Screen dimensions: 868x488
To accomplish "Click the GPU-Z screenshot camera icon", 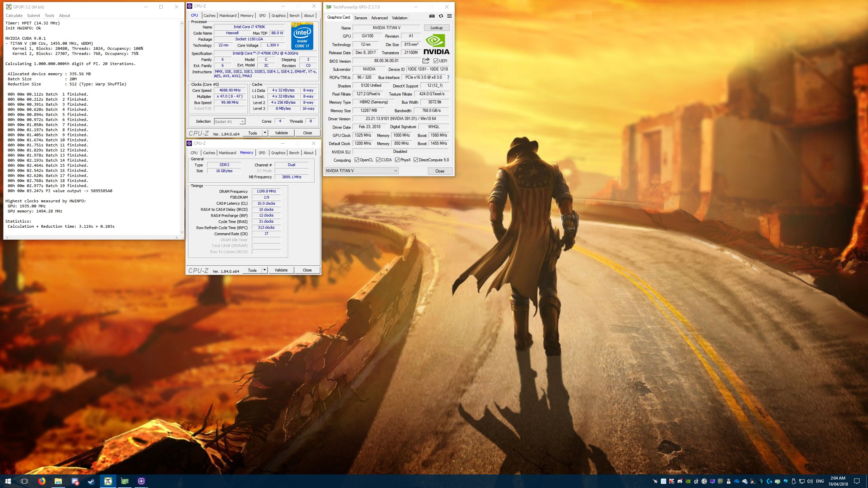I will coord(432,16).
